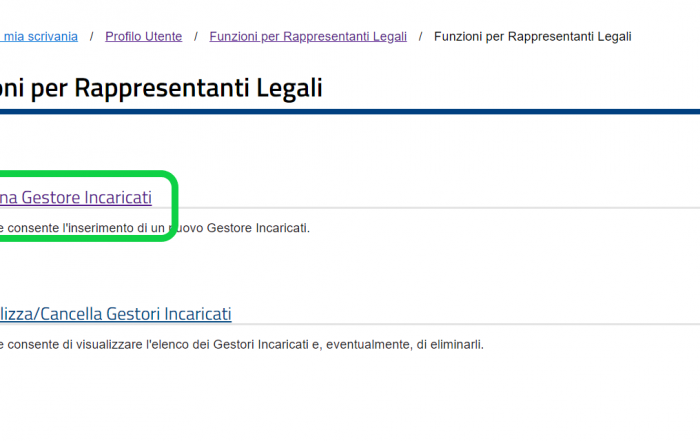Click the 'Gestore Incaricati' nomination link
The image size is (700, 441).
76,197
